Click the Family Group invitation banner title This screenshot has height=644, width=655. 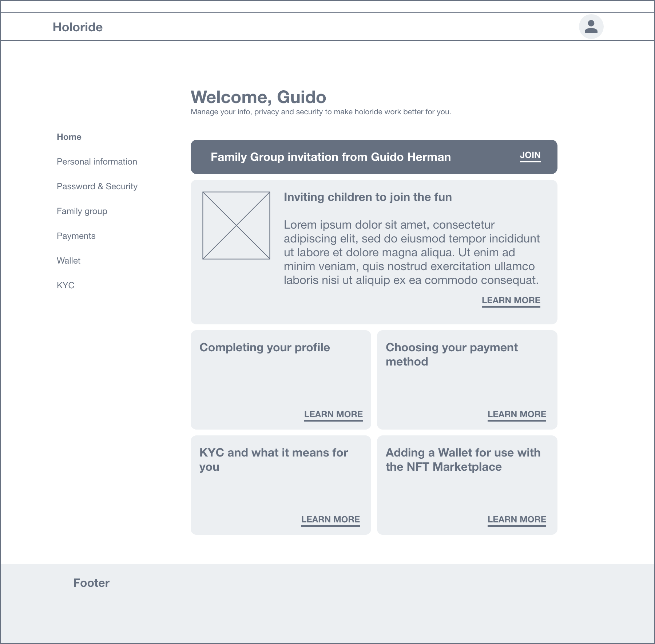330,157
